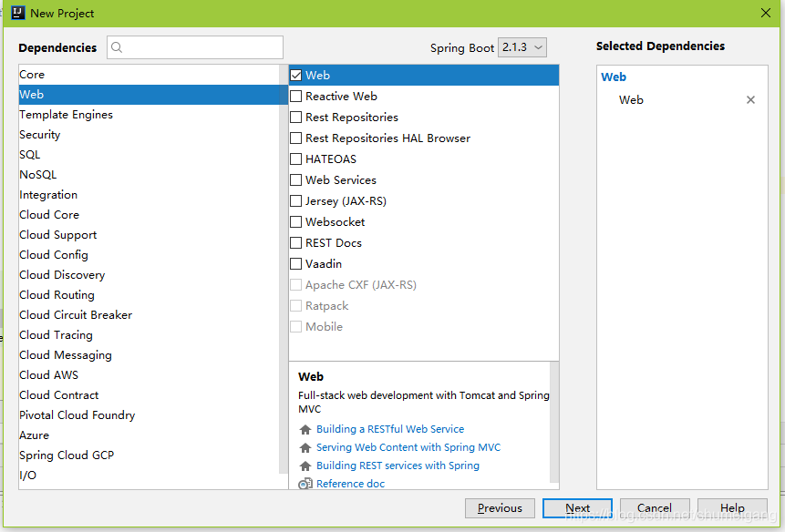The height and width of the screenshot is (532, 785).
Task: Choose the Cloud Routing category
Action: point(150,294)
